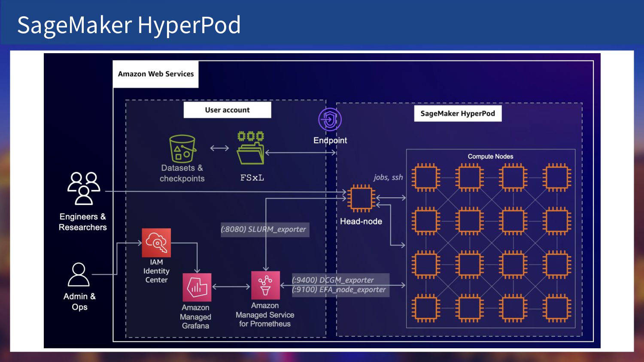
Task: Click the "Admin & Ops" caption
Action: click(79, 302)
